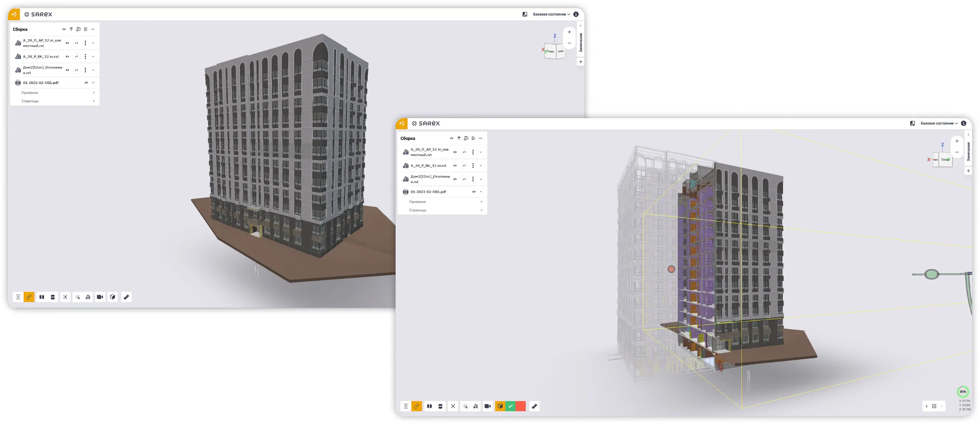Click the ruler measure tool in the front window

pyautogui.click(x=534, y=406)
